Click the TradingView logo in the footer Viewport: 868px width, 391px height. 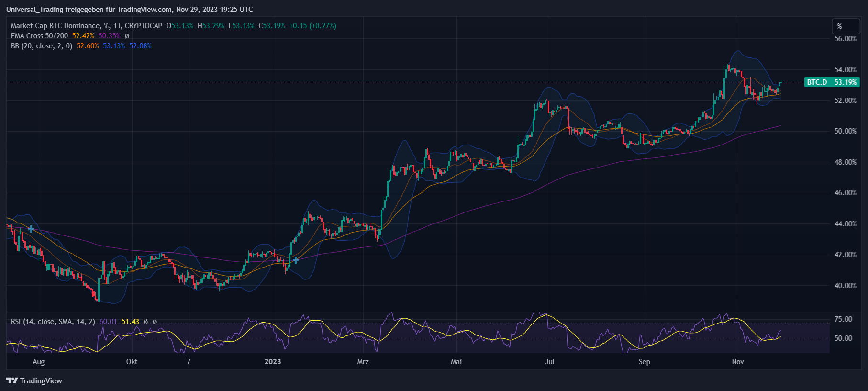point(34,380)
